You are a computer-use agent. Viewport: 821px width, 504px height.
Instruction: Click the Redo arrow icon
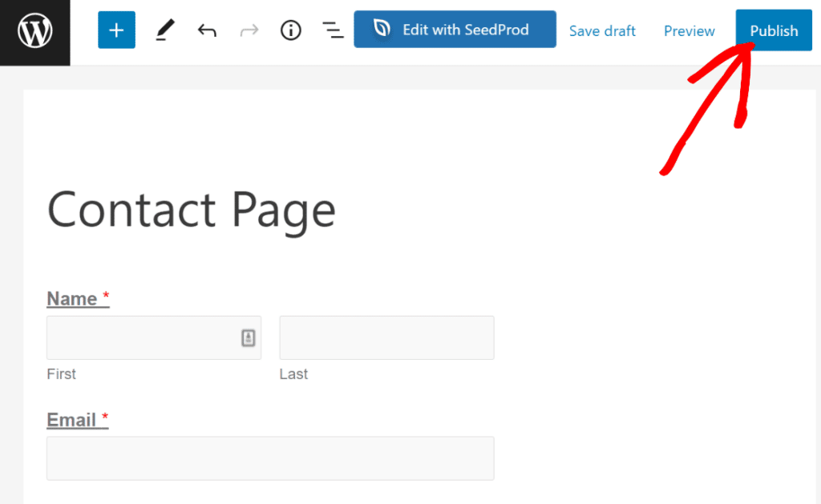[x=249, y=30]
